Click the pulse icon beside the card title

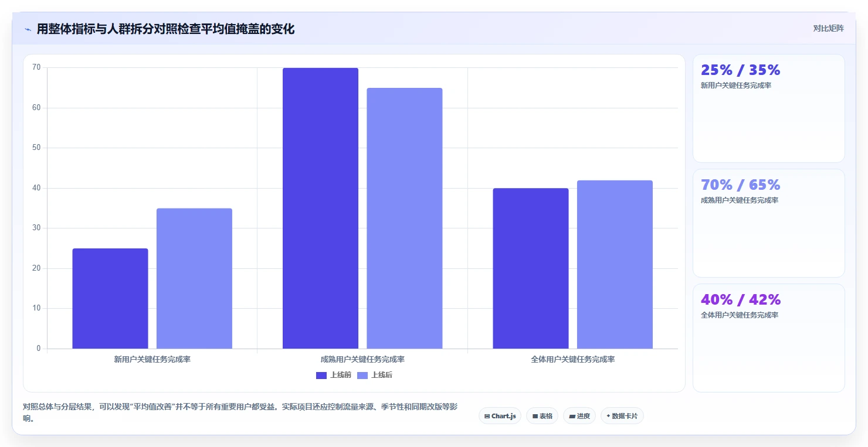click(28, 29)
